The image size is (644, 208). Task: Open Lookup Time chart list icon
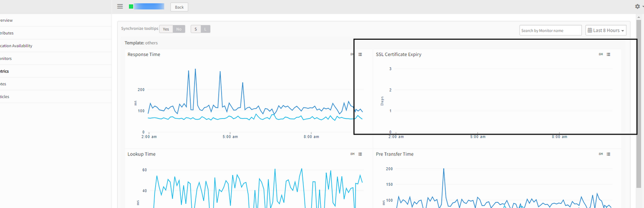360,154
